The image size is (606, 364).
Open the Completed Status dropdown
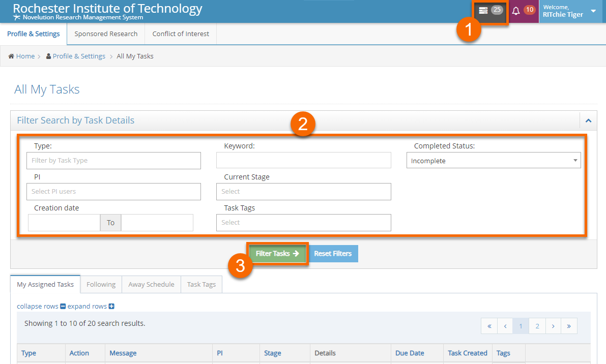coord(493,161)
